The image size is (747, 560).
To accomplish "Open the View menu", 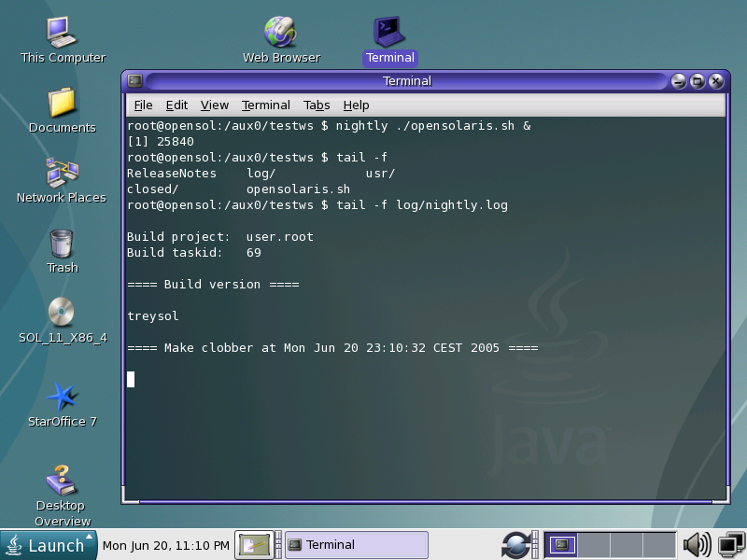I will coord(215,105).
